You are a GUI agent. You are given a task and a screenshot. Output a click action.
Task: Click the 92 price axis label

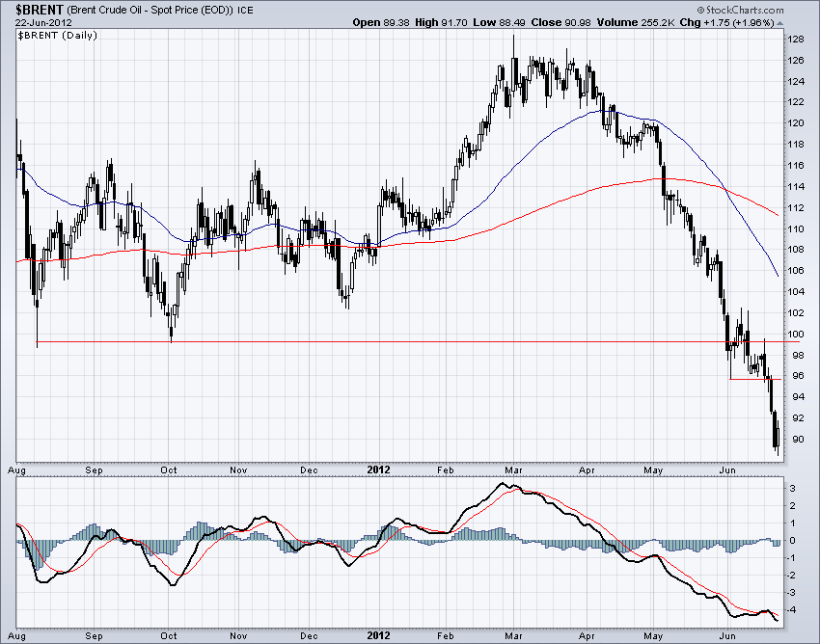798,418
